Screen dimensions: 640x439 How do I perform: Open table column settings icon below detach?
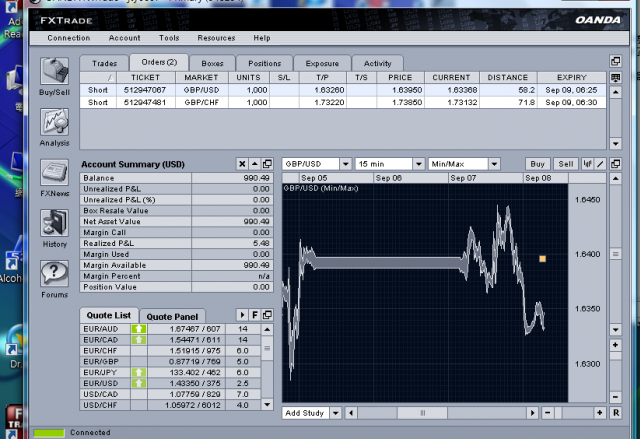616,77
